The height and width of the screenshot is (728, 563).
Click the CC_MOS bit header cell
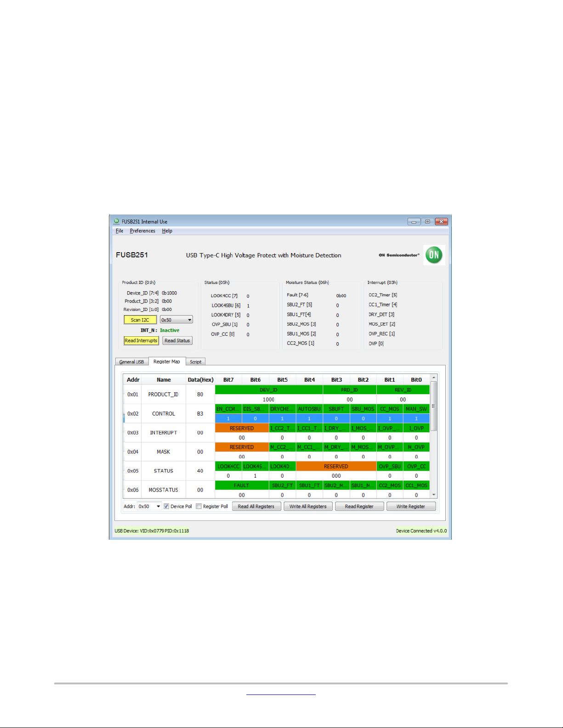[390, 409]
